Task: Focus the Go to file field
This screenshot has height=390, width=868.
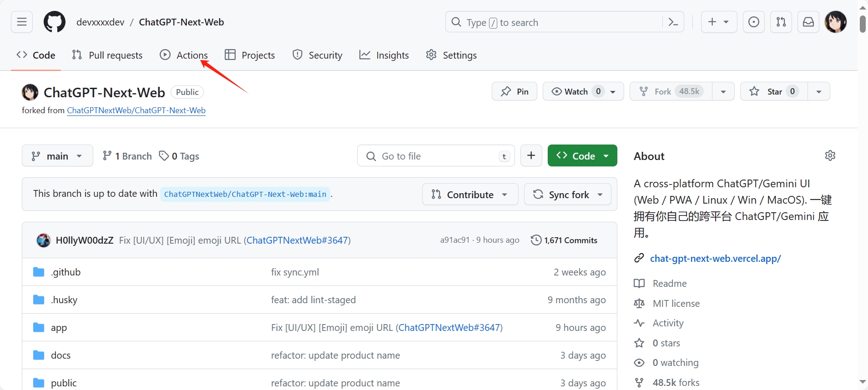Action: (436, 156)
